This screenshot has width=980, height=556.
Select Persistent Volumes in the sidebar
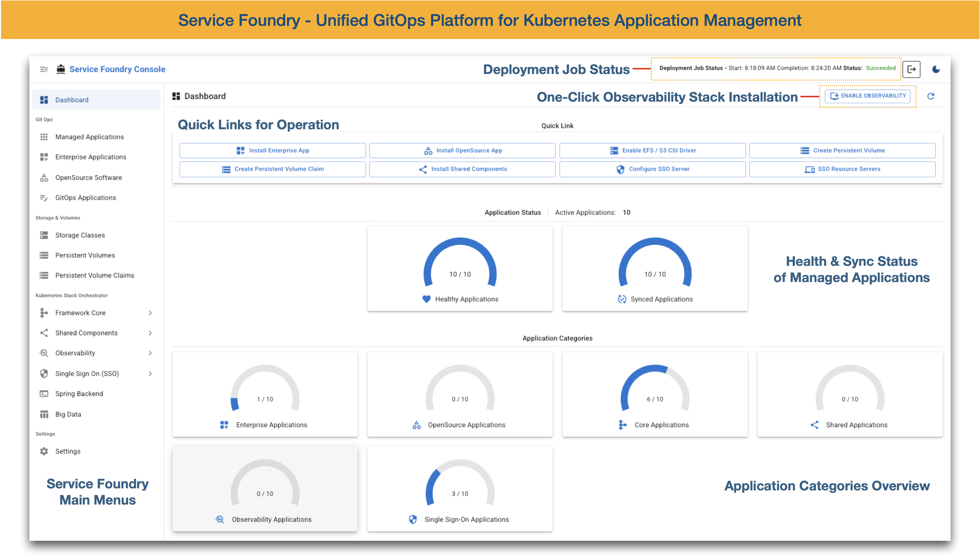[x=85, y=255]
